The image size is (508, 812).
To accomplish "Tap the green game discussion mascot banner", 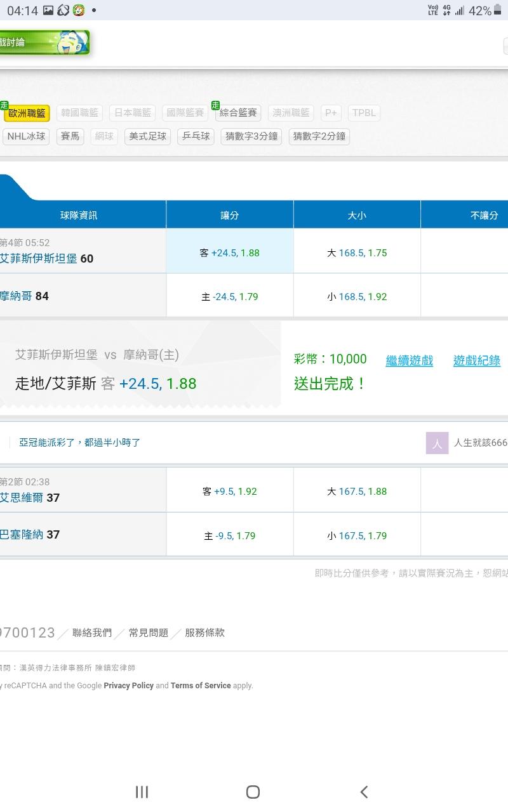I will pyautogui.click(x=43, y=43).
